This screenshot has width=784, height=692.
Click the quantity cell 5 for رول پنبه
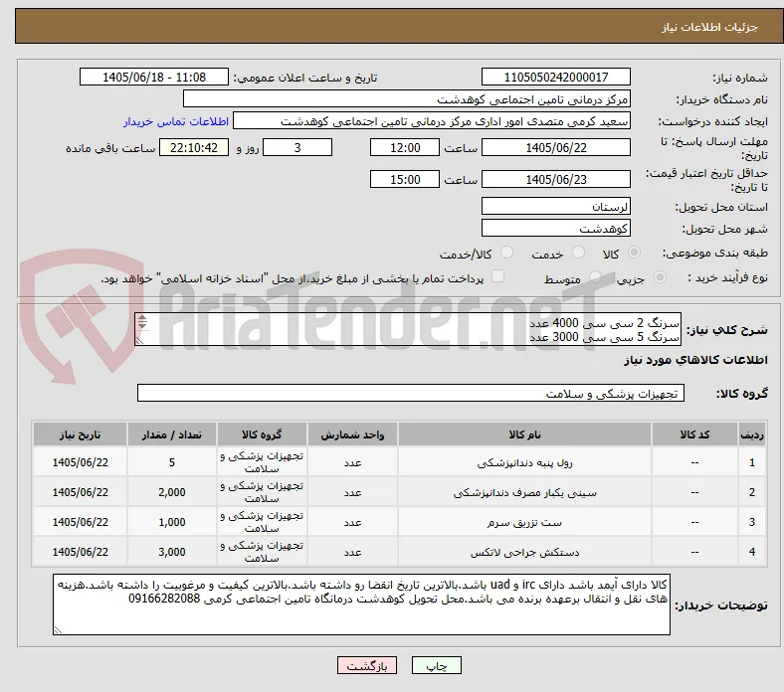171,462
